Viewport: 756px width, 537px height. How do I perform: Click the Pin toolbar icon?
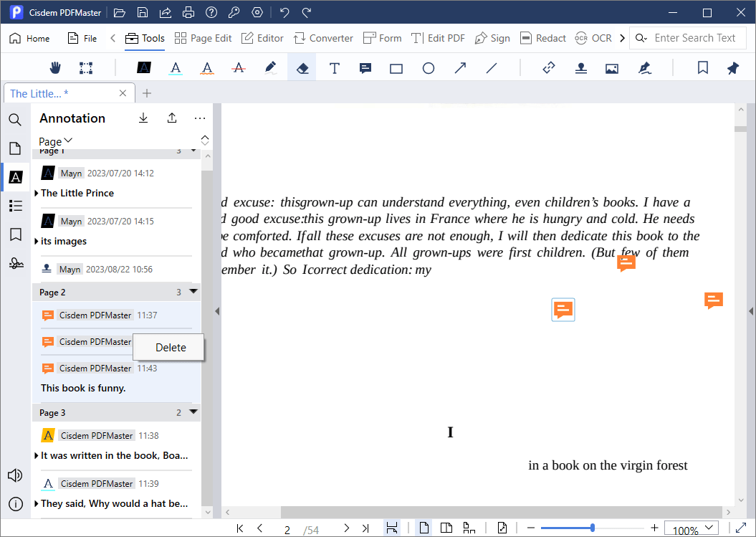point(733,68)
